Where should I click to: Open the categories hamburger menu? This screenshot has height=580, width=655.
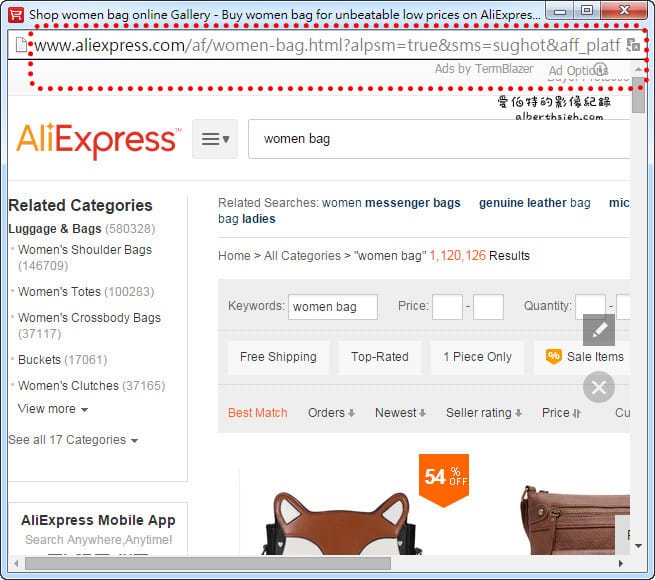215,139
